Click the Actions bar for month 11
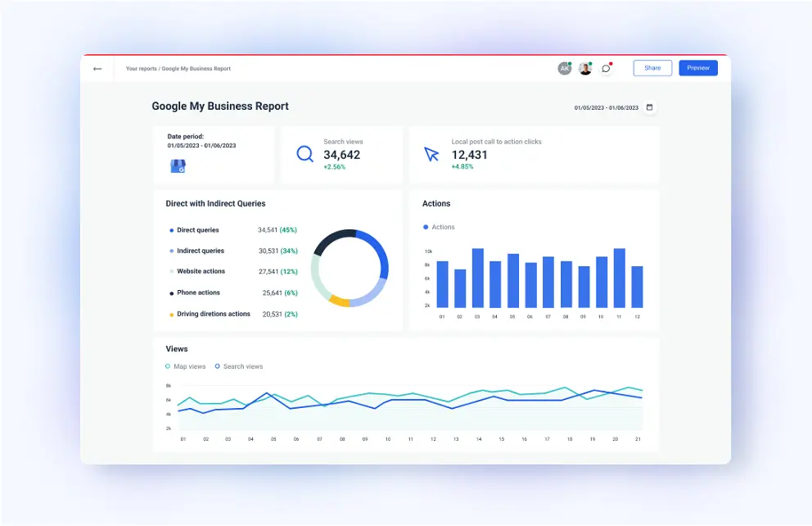This screenshot has width=812, height=526. (619, 278)
